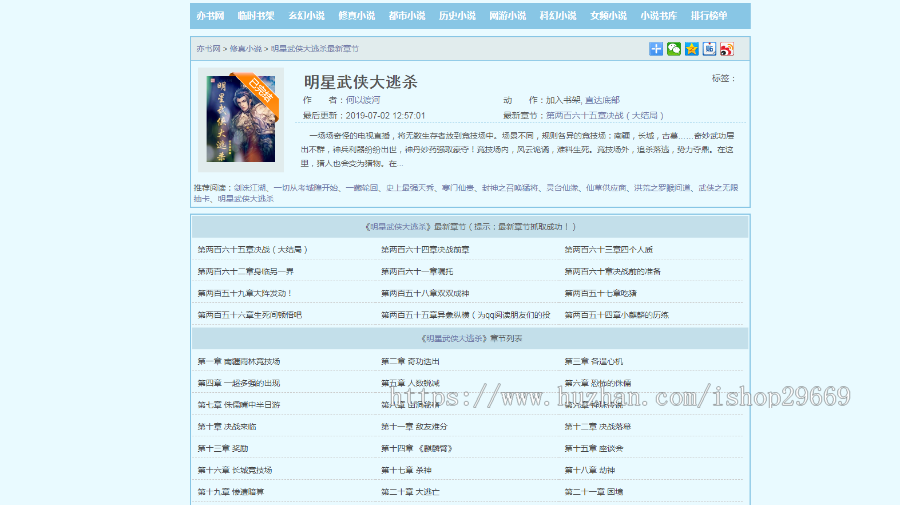The image size is (900, 505).
Task: Open 临时书架 in the nav bar
Action: (x=256, y=16)
